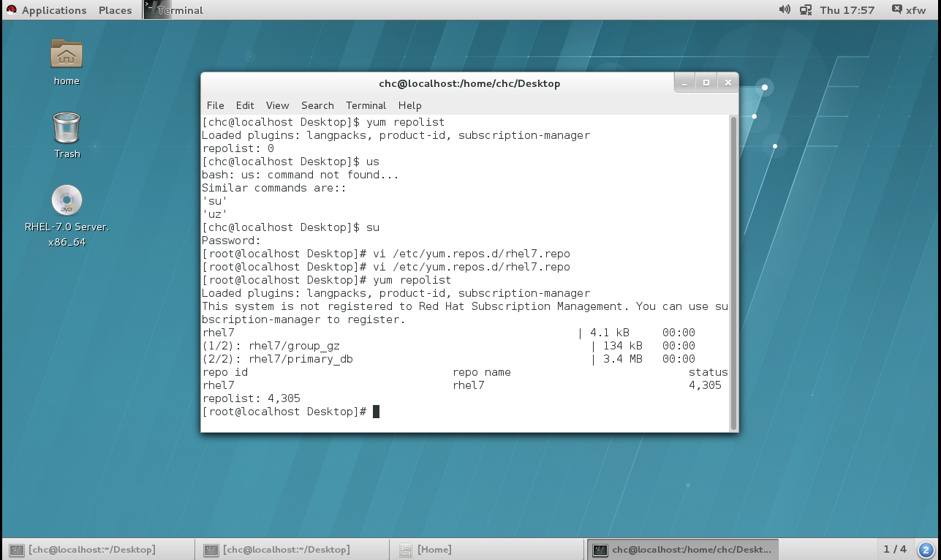Viewport: 941px width, 560px height.
Task: Click the 'status' column header text
Action: pos(708,372)
